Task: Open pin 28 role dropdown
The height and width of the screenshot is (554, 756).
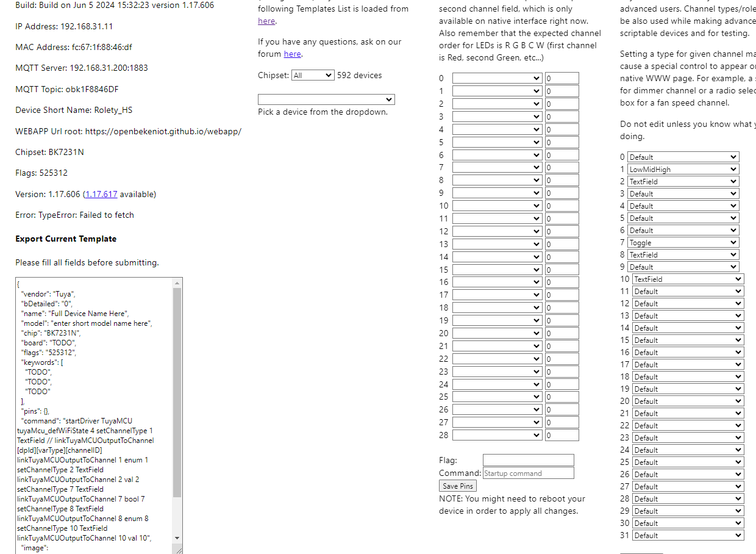Action: coord(497,435)
